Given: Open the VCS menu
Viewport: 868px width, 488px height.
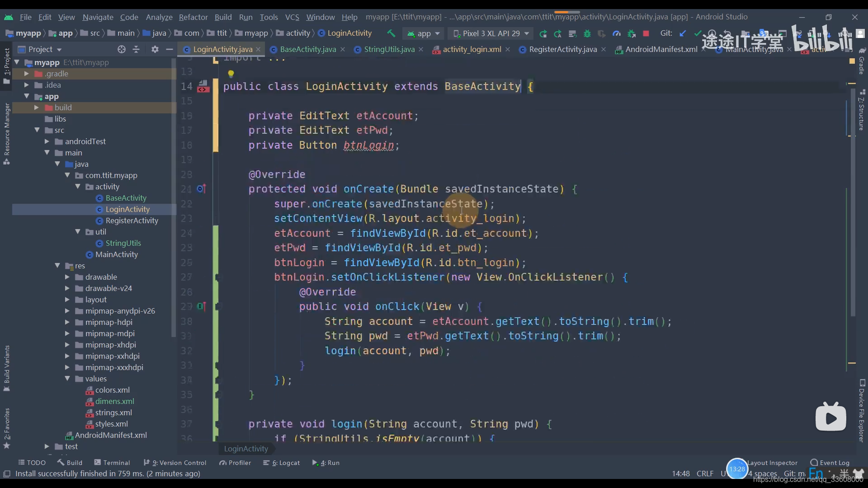Looking at the screenshot, I should (292, 17).
